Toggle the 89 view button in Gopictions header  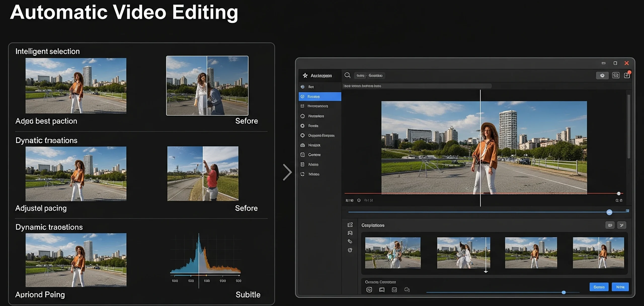pyautogui.click(x=610, y=225)
